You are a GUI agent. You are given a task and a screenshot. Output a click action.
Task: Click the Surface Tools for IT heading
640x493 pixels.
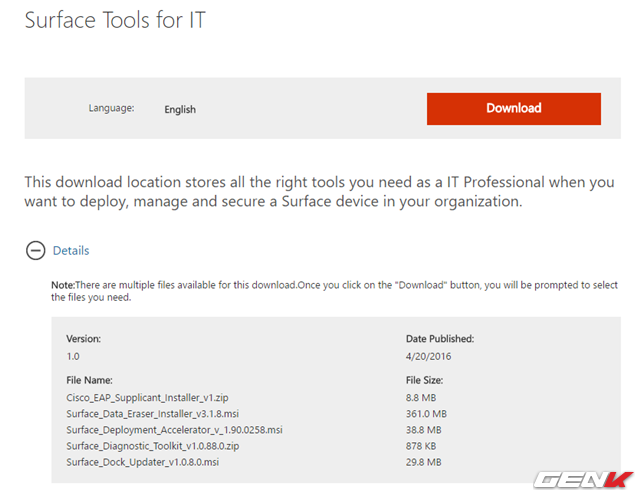(x=116, y=20)
